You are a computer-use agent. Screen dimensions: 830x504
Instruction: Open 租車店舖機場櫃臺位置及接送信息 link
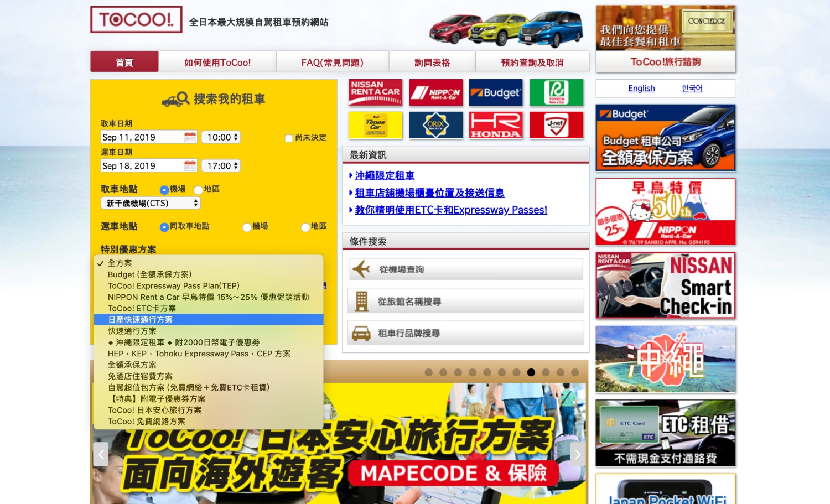point(429,193)
